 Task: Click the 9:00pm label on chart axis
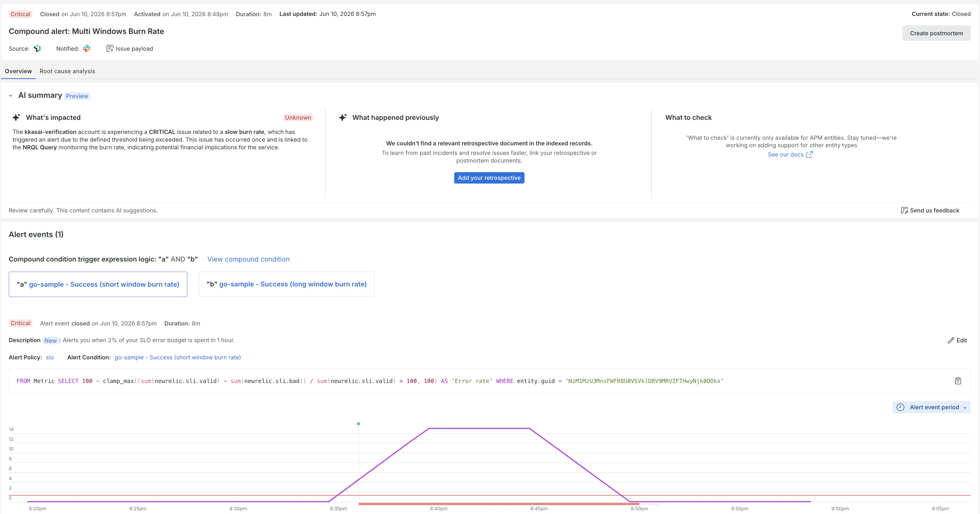(840, 509)
